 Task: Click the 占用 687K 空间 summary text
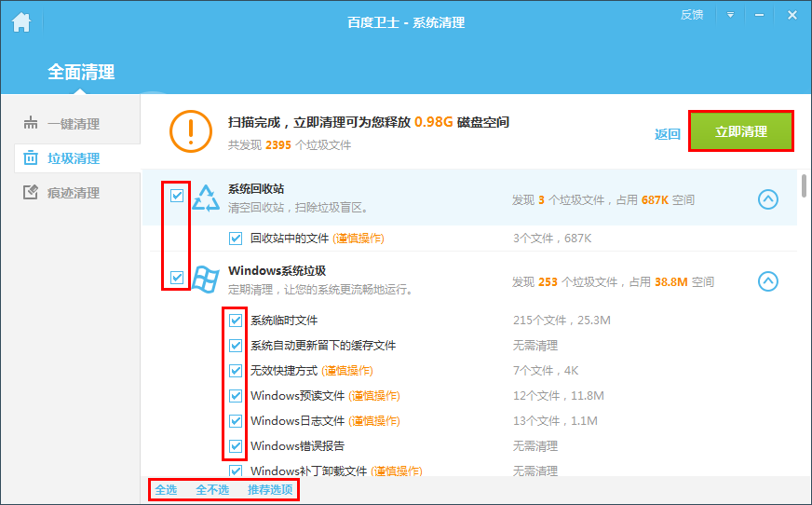pyautogui.click(x=655, y=200)
